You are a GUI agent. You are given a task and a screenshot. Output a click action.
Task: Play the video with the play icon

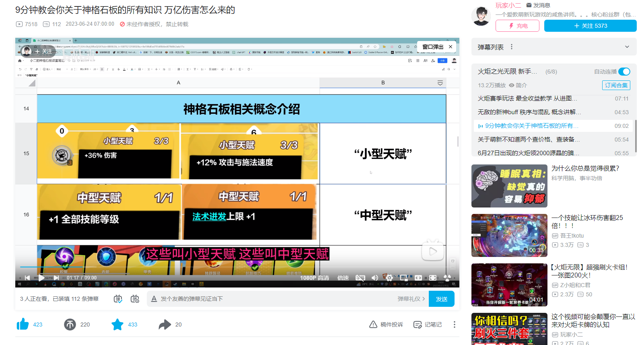click(x=42, y=277)
